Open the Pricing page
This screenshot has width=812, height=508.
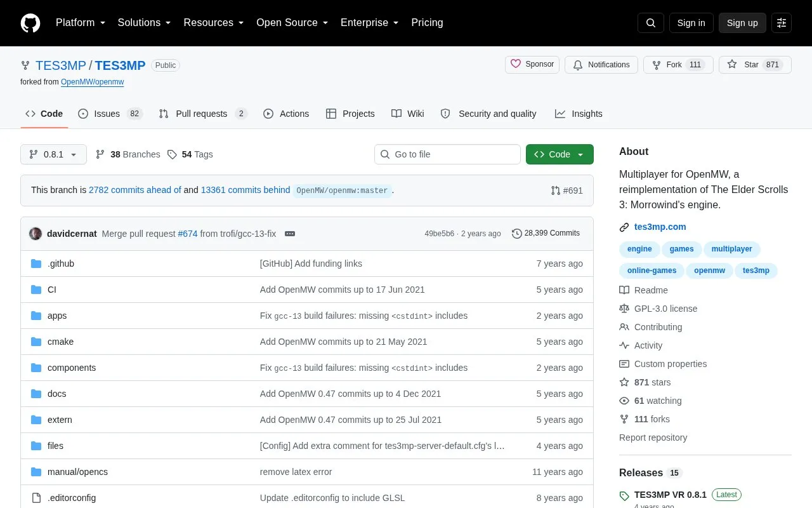tap(427, 23)
